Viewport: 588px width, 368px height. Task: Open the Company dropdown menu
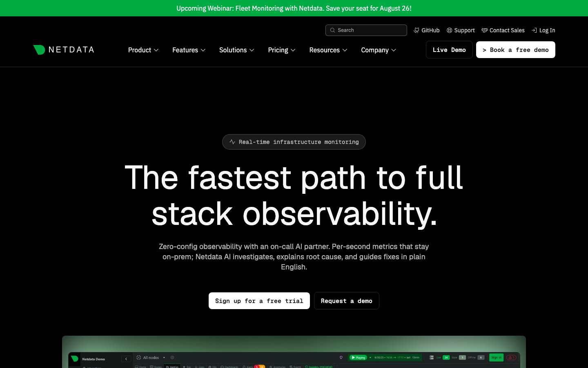pos(379,50)
